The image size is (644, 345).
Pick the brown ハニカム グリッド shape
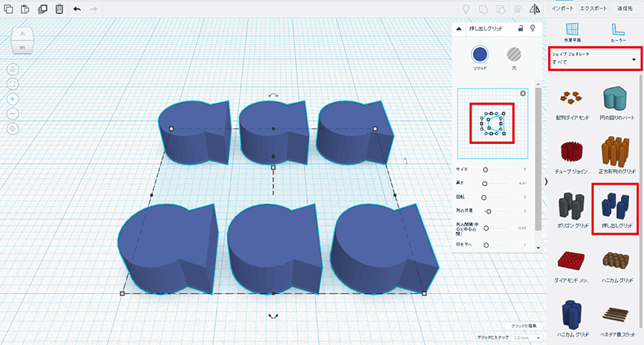[x=617, y=266]
